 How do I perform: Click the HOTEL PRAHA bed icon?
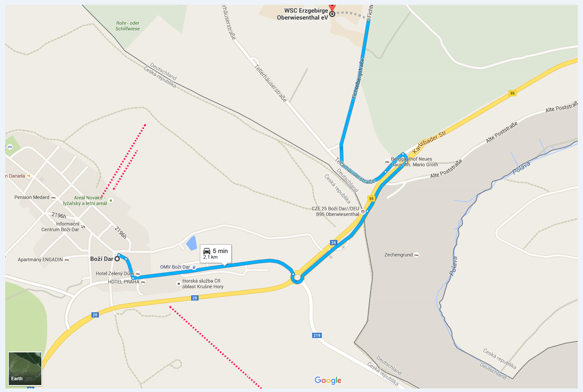[x=143, y=282]
